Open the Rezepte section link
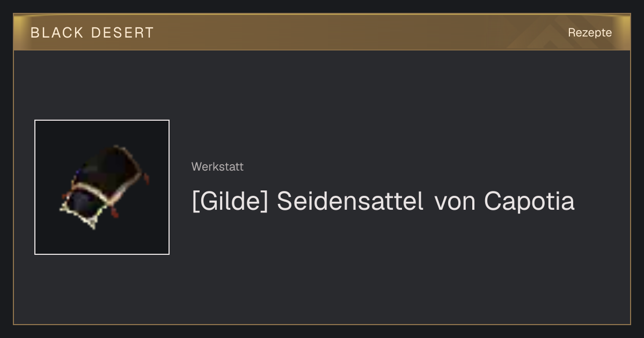This screenshot has height=338, width=644. pyautogui.click(x=590, y=33)
